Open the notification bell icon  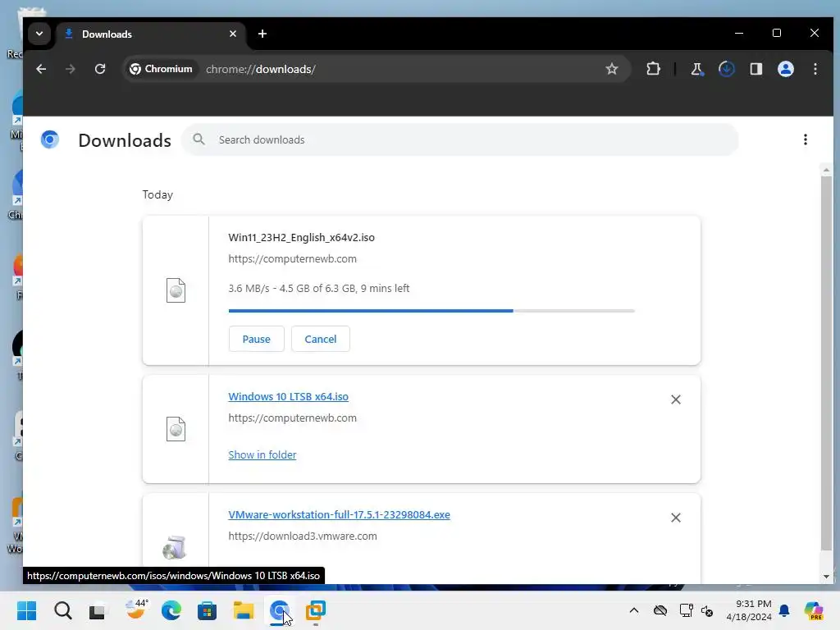[784, 610]
